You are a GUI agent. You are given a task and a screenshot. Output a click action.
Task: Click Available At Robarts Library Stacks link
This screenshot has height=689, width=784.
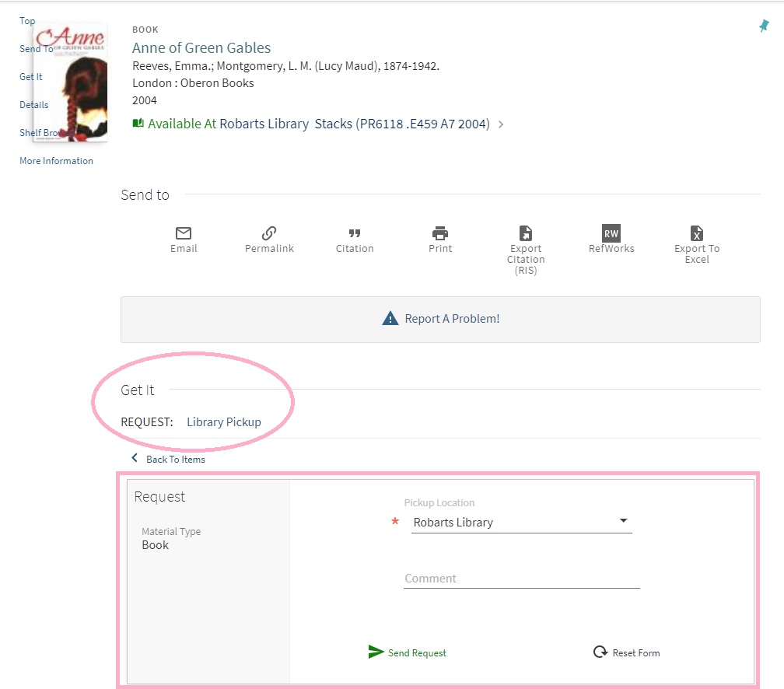coord(318,124)
